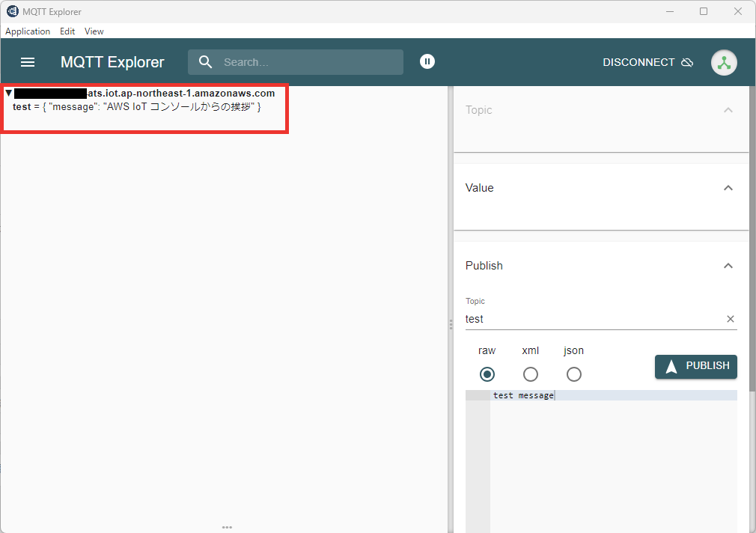This screenshot has width=756, height=533.
Task: Click the MQTT Explorer title bar icon
Action: point(12,11)
